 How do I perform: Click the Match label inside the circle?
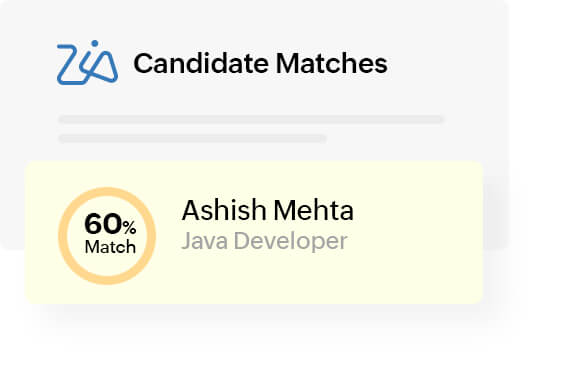tap(110, 247)
